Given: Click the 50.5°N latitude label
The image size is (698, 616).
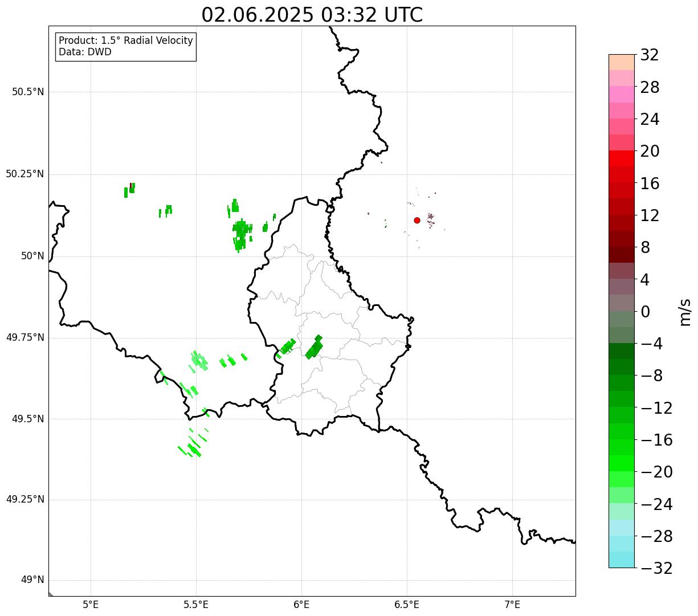Looking at the screenshot, I should [28, 92].
